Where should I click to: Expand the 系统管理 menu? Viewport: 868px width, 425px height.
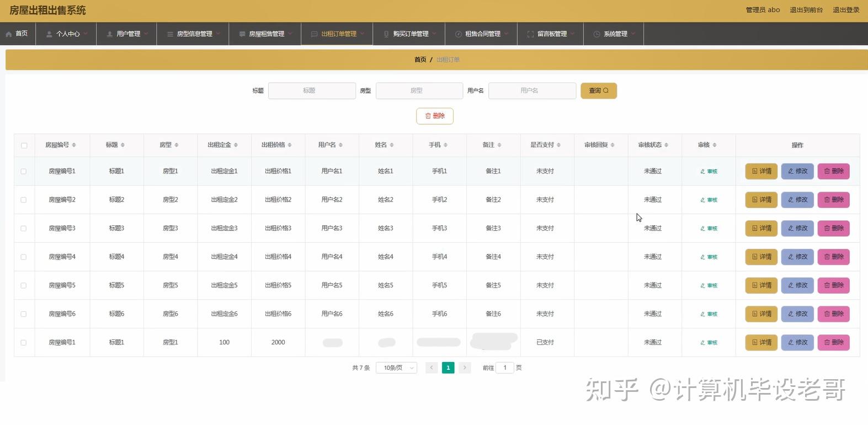click(614, 34)
